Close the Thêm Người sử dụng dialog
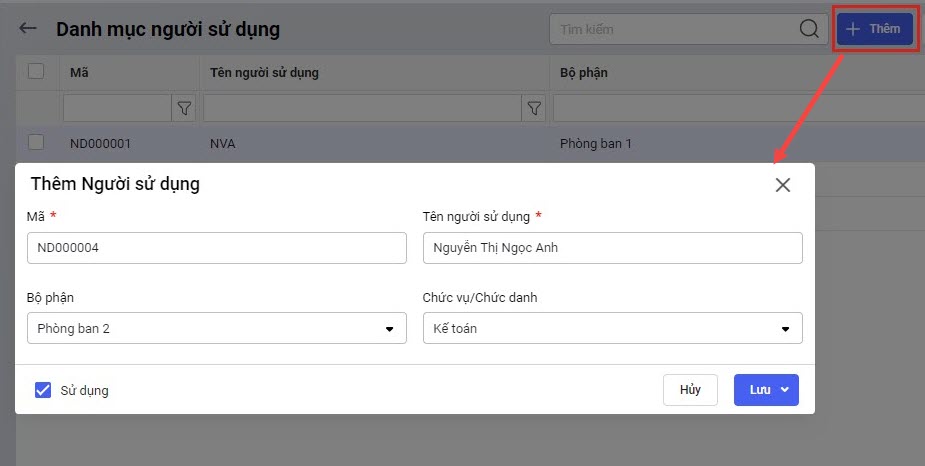Viewport: 925px width, 466px height. (782, 185)
